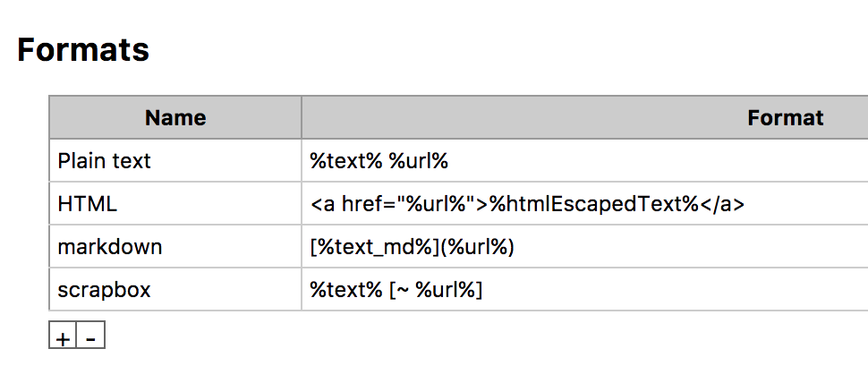Edit the [%text_md%](%url%) format field
Image resolution: width=868 pixels, height=383 pixels.
click(x=585, y=247)
